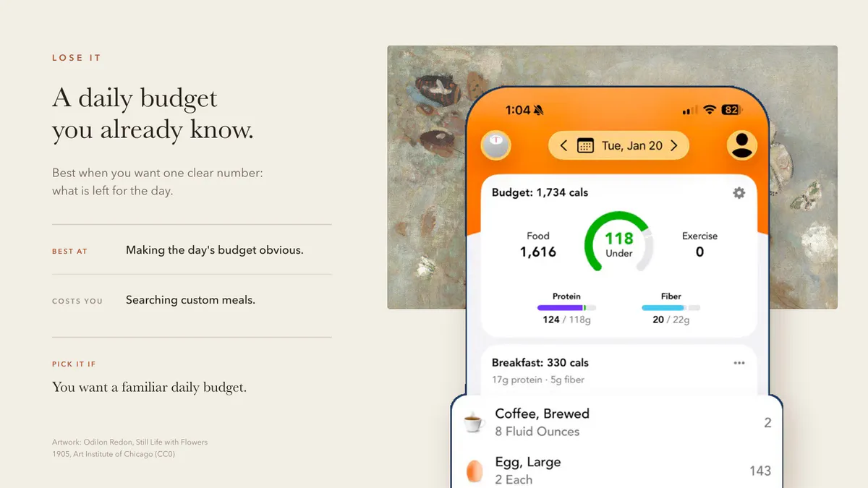Select the 1:04 clock time
Image resolution: width=868 pixels, height=488 pixels.
(518, 110)
